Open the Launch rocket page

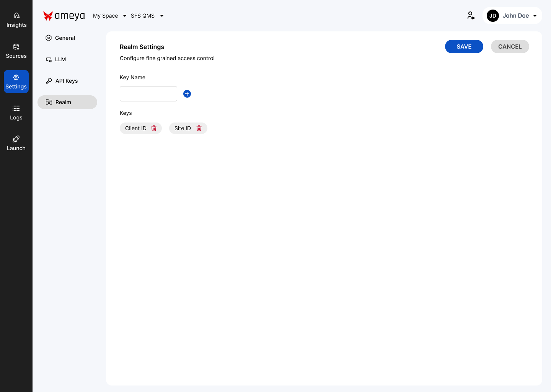coord(16,143)
